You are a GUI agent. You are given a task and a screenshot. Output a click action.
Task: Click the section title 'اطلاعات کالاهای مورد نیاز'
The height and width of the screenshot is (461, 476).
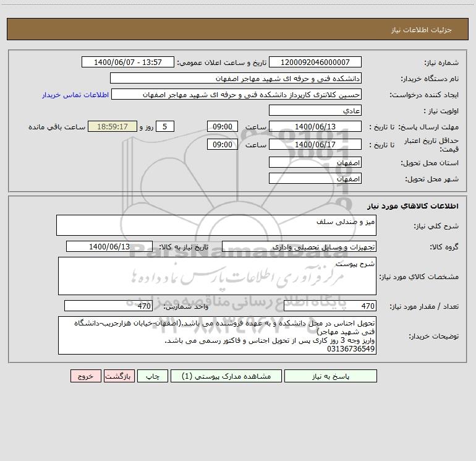click(x=413, y=205)
